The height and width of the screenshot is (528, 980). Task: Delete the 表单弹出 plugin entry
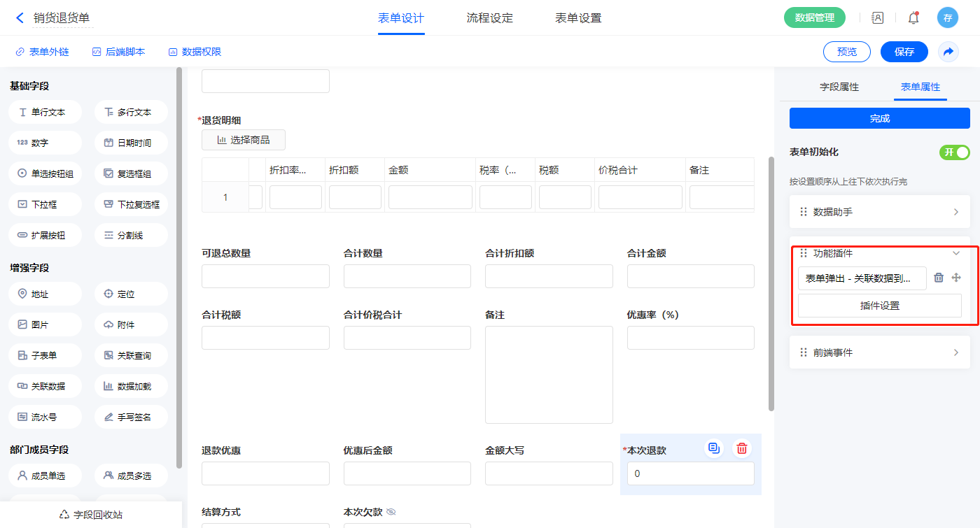point(939,278)
